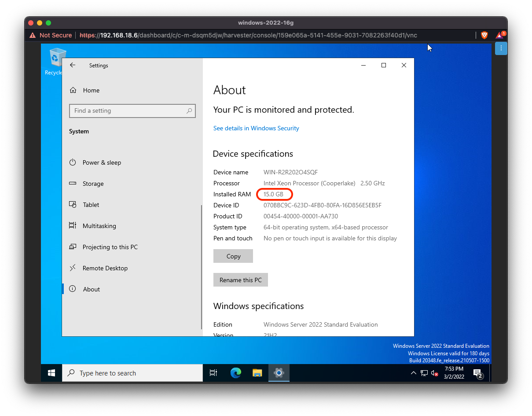Open Task View on the taskbar
Viewport: 532px width, 416px height.
pos(213,373)
